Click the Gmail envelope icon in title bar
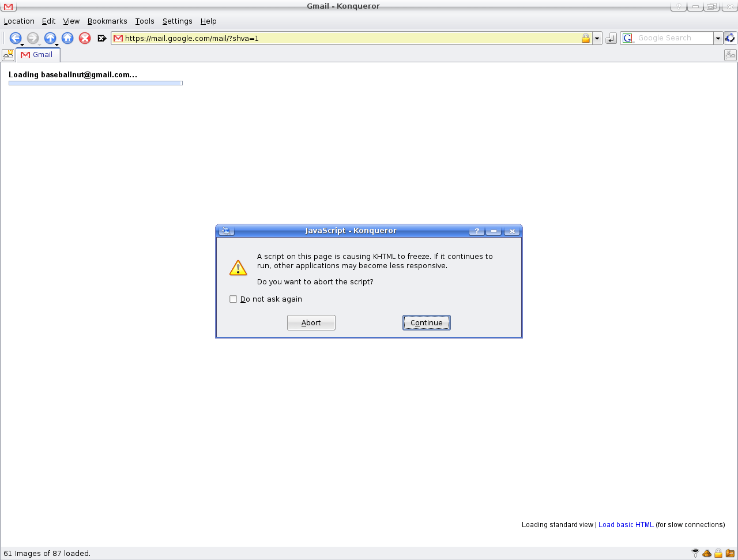The image size is (738, 560). click(x=8, y=6)
